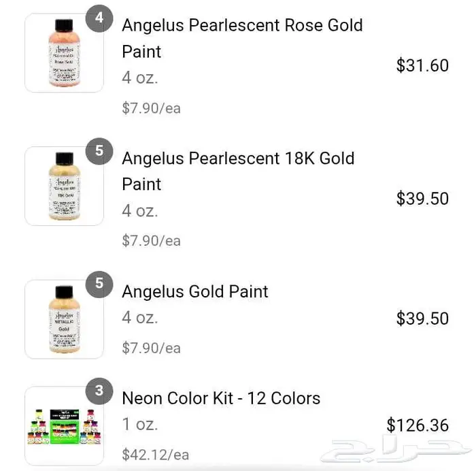Screen dimensions: 476x471
Task: Click the 4 oz. size under Angelus Gold Paint
Action: (x=139, y=317)
